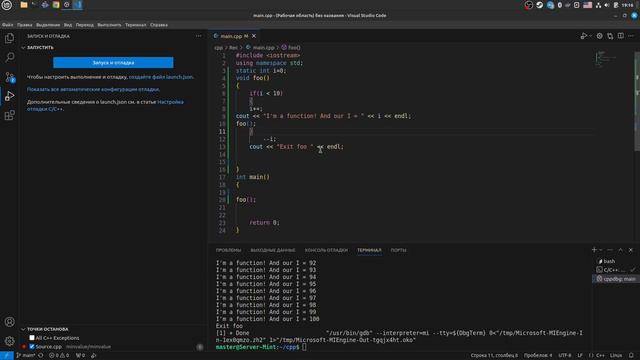Switch to the ПРОБЛЕМЫ panel tab
This screenshot has width=640, height=360.
(x=228, y=250)
